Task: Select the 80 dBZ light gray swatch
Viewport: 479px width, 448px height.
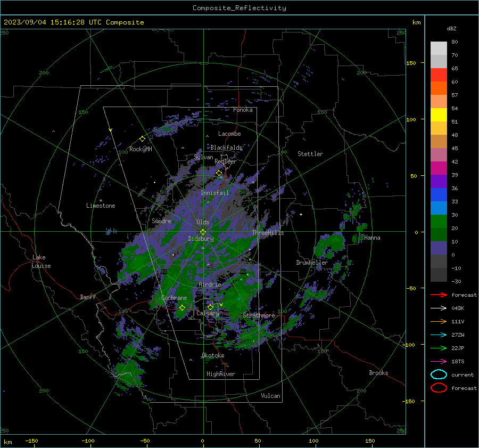Action: [x=439, y=48]
